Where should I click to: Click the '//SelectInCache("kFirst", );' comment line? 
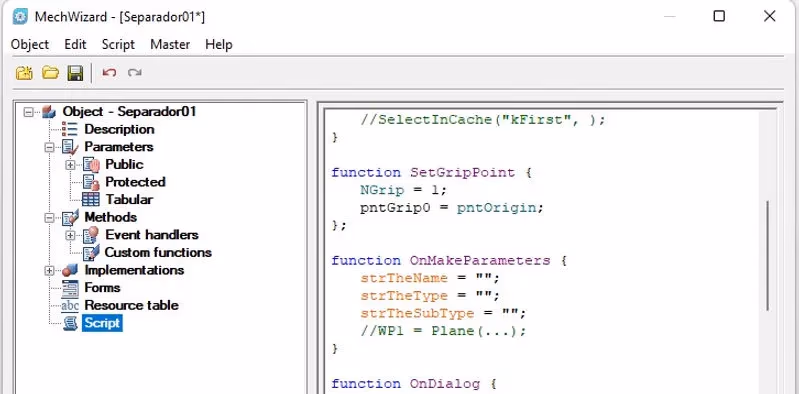pos(483,120)
